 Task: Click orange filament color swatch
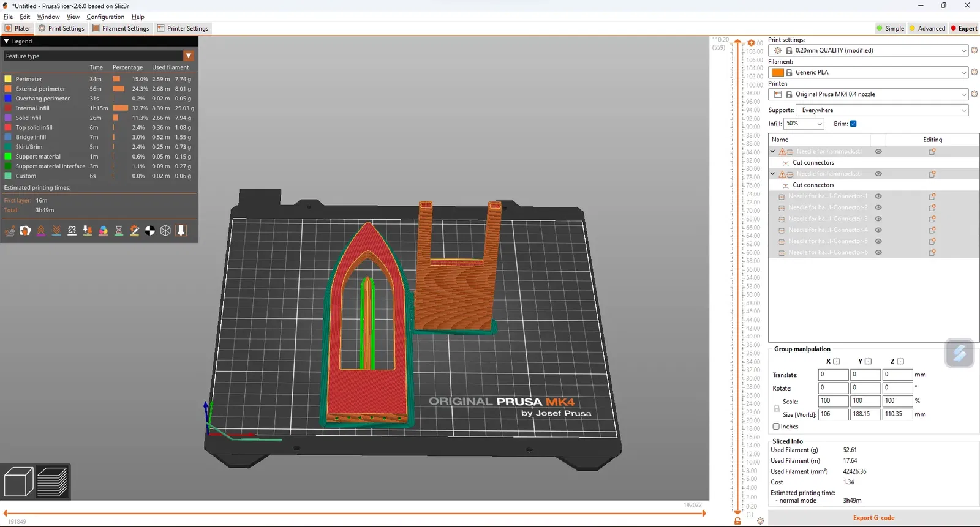click(x=778, y=72)
